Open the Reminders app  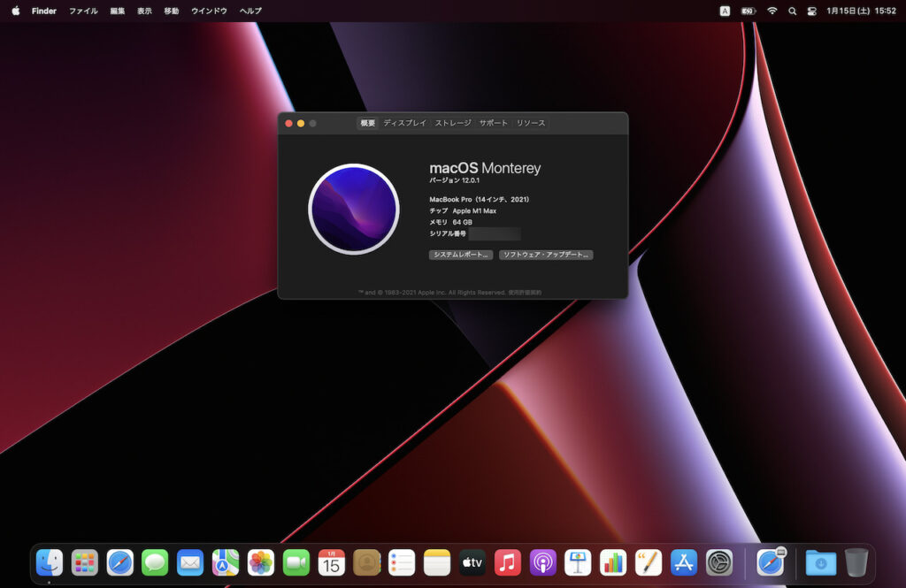pyautogui.click(x=402, y=562)
